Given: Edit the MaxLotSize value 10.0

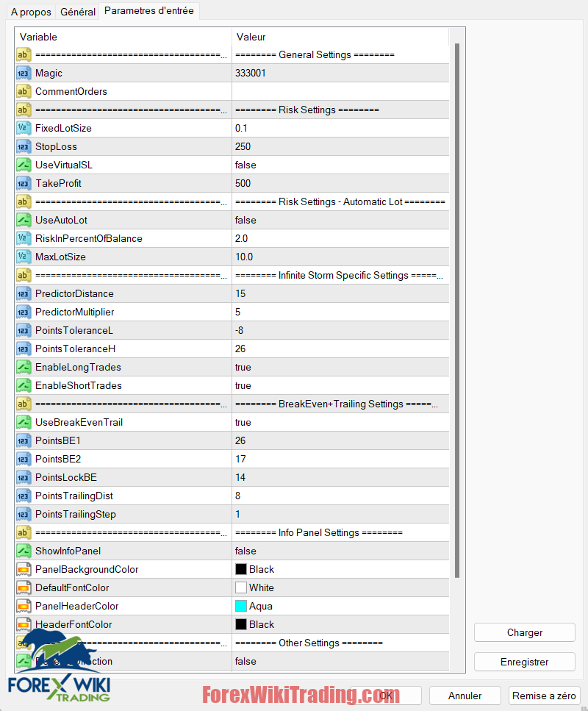Looking at the screenshot, I should [x=340, y=257].
